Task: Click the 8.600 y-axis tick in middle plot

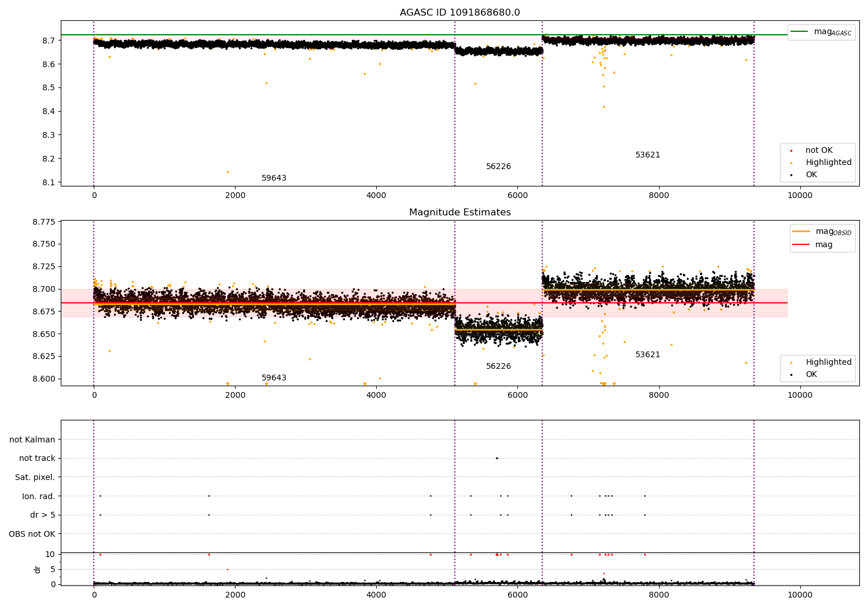Action: [45, 379]
